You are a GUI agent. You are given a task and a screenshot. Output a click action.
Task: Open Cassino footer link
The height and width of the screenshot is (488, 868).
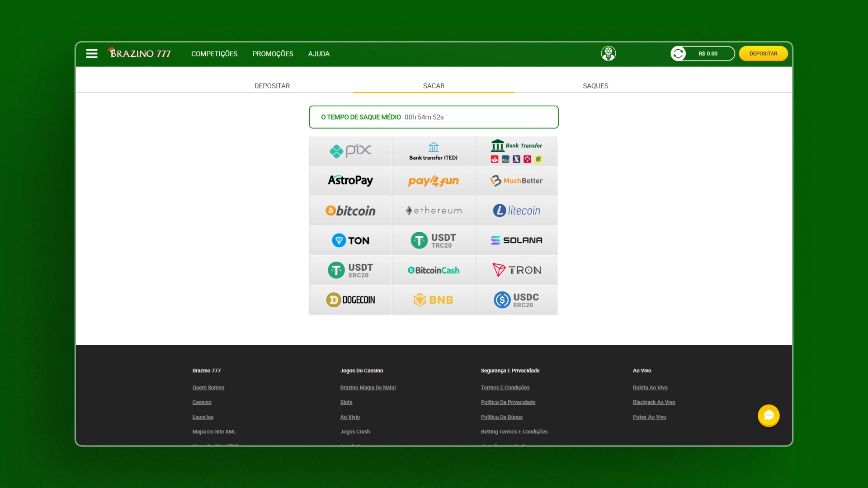tap(202, 403)
